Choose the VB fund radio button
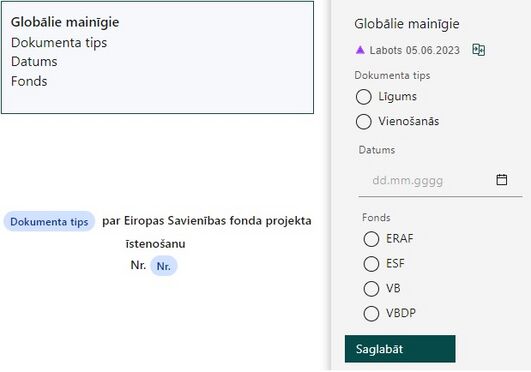Screen dimensions: 531x372 [371, 289]
